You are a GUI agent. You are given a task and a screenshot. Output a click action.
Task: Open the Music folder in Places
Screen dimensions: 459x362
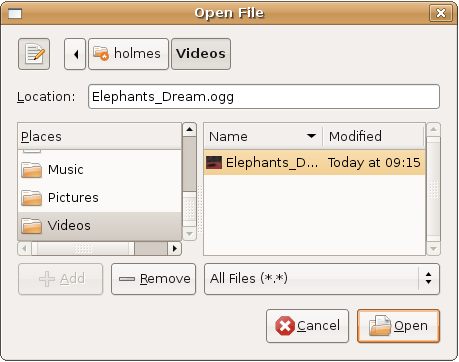click(x=99, y=169)
